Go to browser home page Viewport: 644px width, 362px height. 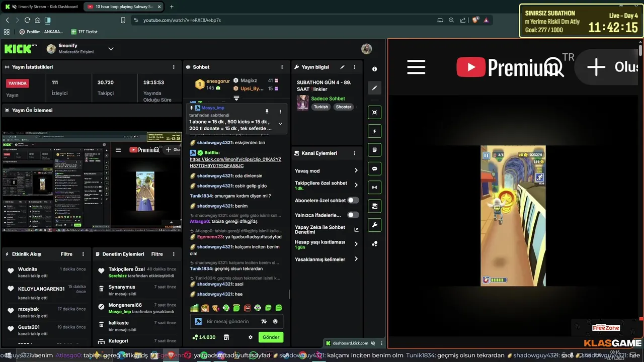(37, 20)
